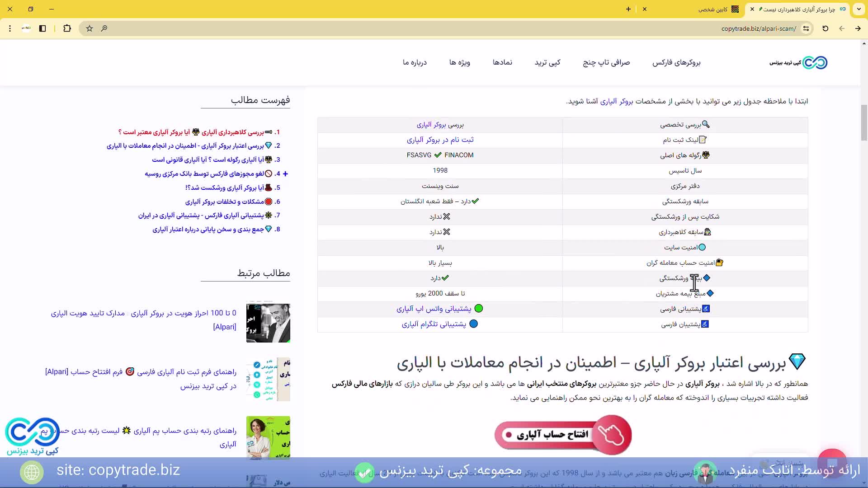Open the tab list chevron dropdown

(x=859, y=9)
